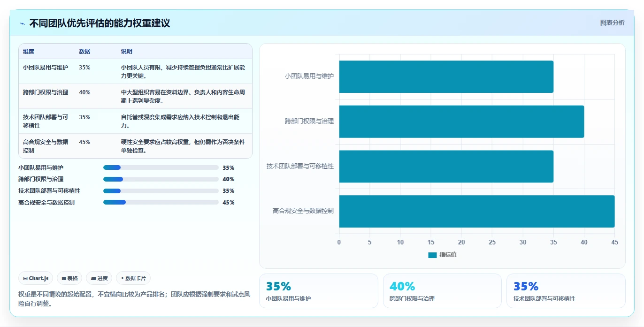Image resolution: width=644 pixels, height=327 pixels.
Task: Click chart bar for 高合规安全与数据控制
Action: point(476,212)
